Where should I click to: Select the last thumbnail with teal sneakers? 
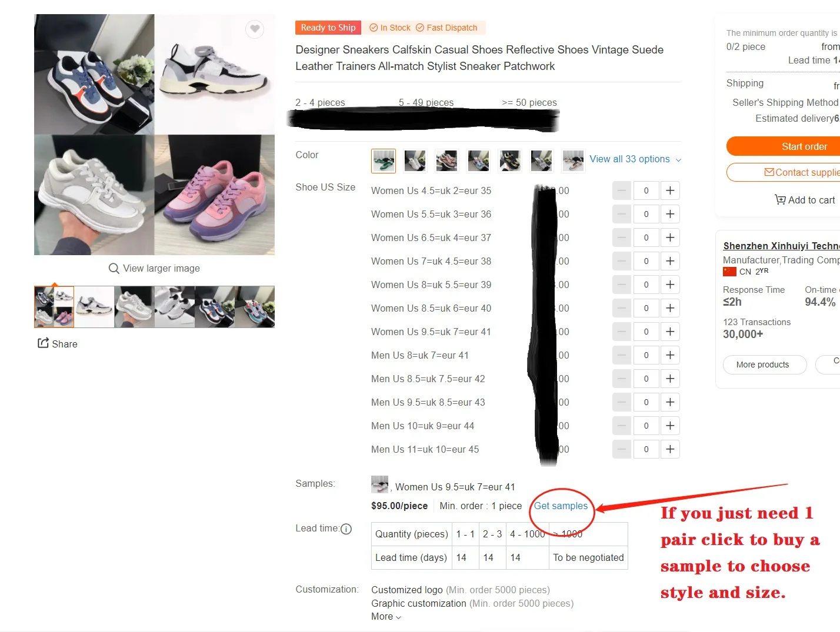(255, 307)
